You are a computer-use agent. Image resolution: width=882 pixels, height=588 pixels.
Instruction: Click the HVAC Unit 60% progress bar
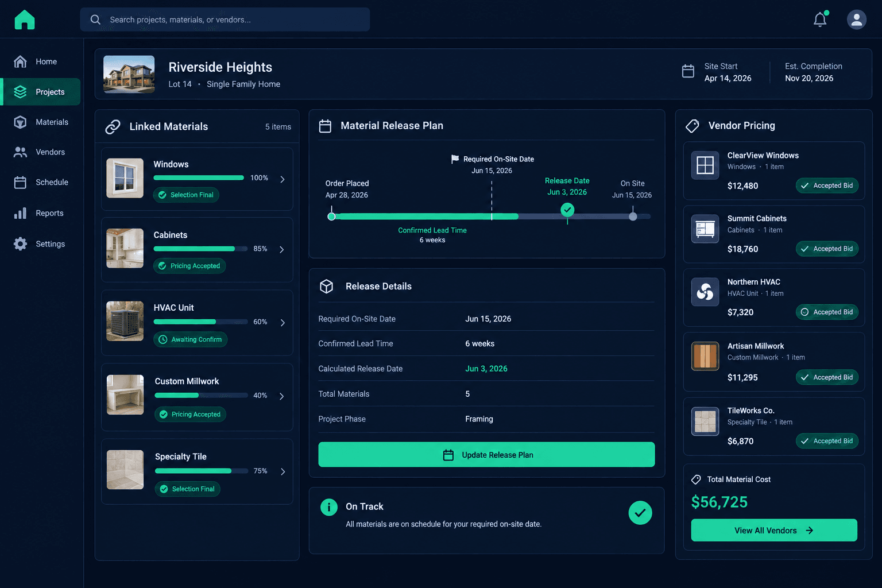[201, 322]
